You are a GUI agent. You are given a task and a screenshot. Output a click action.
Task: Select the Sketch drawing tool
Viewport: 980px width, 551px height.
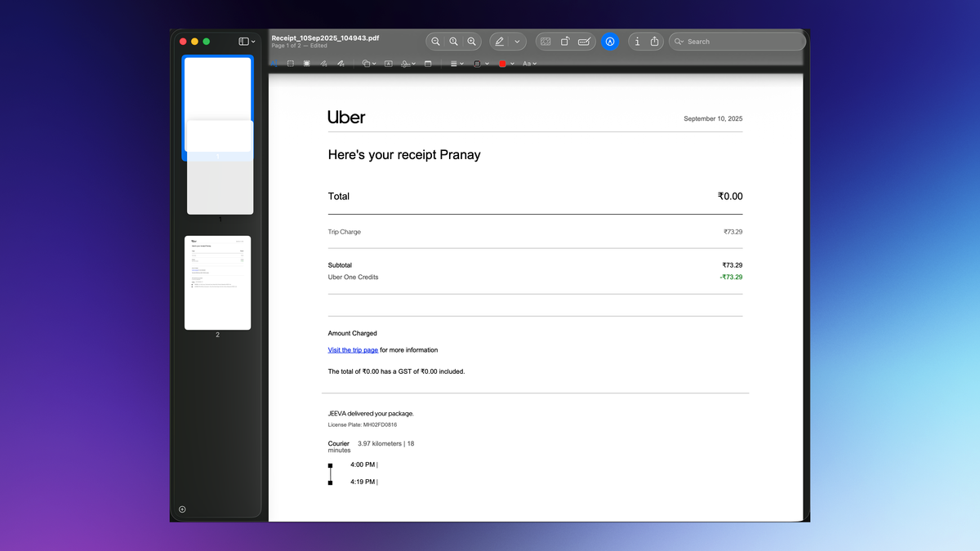(x=323, y=64)
